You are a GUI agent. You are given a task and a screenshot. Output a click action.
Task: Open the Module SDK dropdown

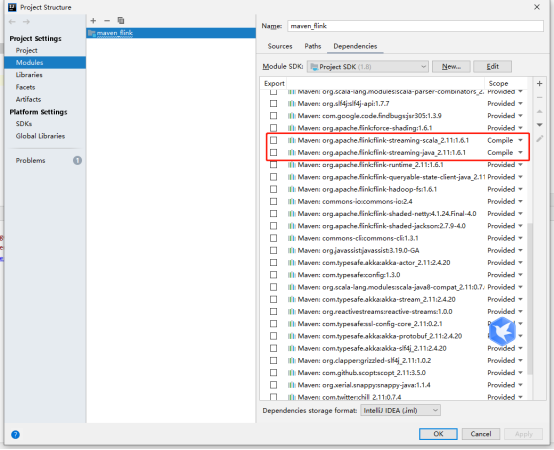point(367,67)
